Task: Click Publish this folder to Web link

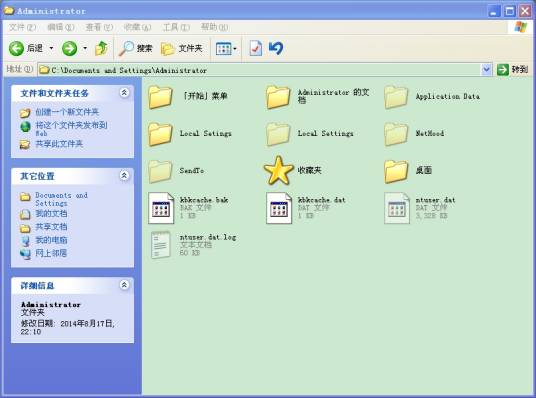Action: (71, 129)
